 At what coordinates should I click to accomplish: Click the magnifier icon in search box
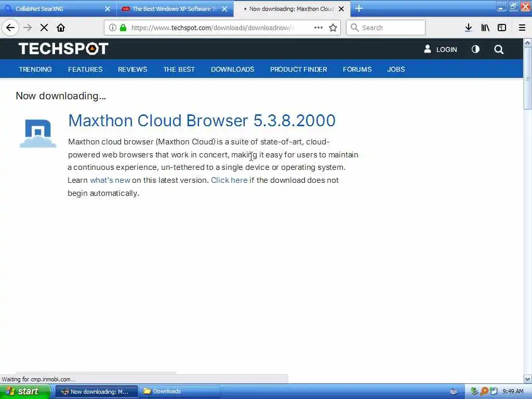coord(354,28)
